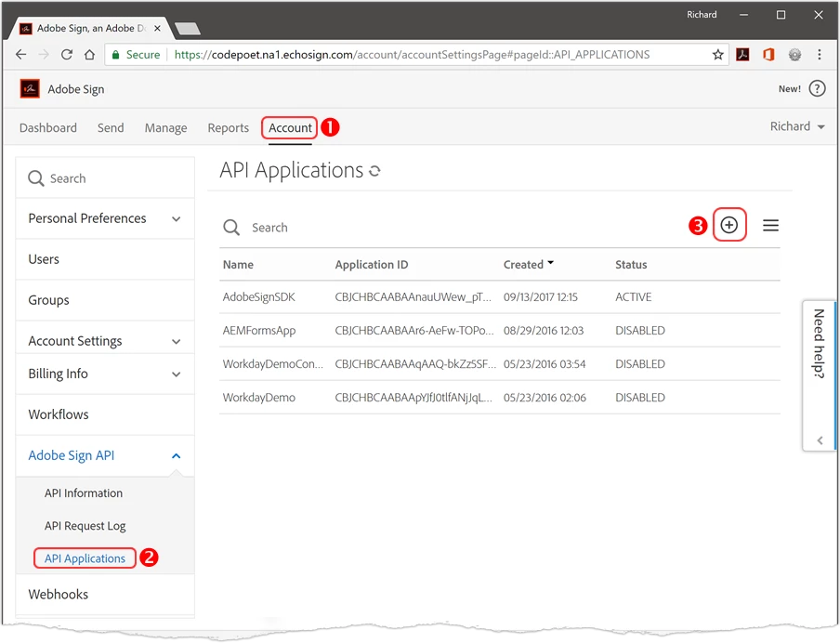Create a new API application with the plus icon
The image size is (840, 643).
coord(729,225)
